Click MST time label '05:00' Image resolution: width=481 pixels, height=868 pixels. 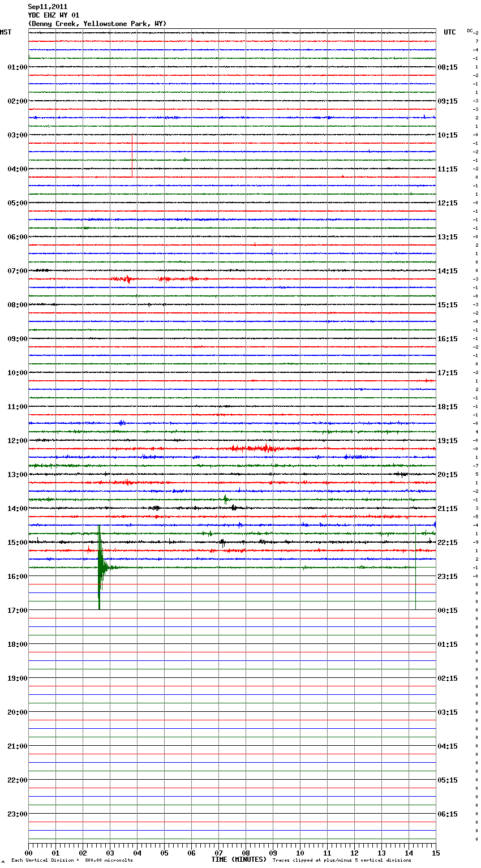click(x=17, y=203)
